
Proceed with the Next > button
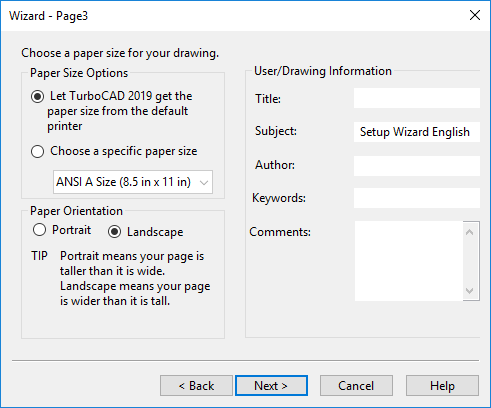[271, 386]
